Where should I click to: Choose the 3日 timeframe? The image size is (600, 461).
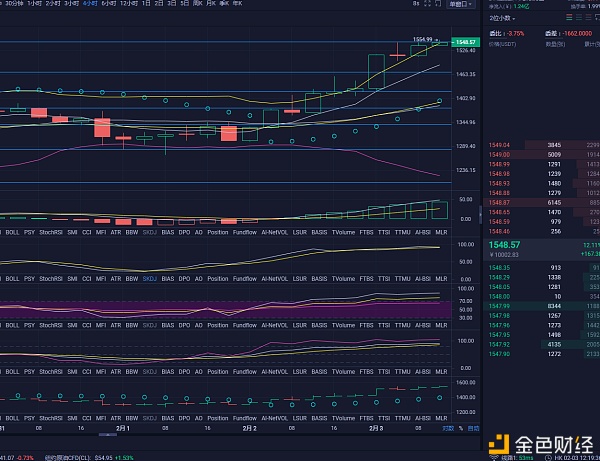tap(172, 3)
